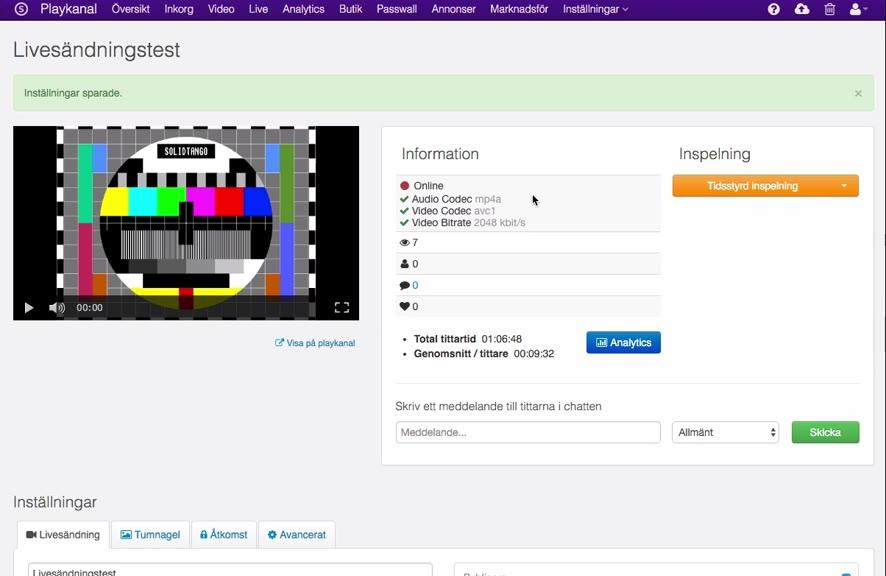This screenshot has height=576, width=886.
Task: Click the blue Analytics button
Action: [x=623, y=343]
